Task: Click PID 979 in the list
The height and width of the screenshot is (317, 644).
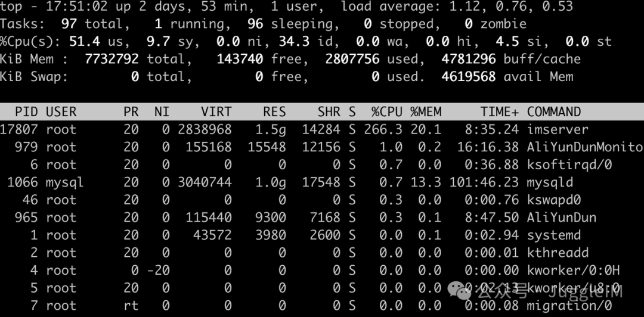Action: (26, 147)
